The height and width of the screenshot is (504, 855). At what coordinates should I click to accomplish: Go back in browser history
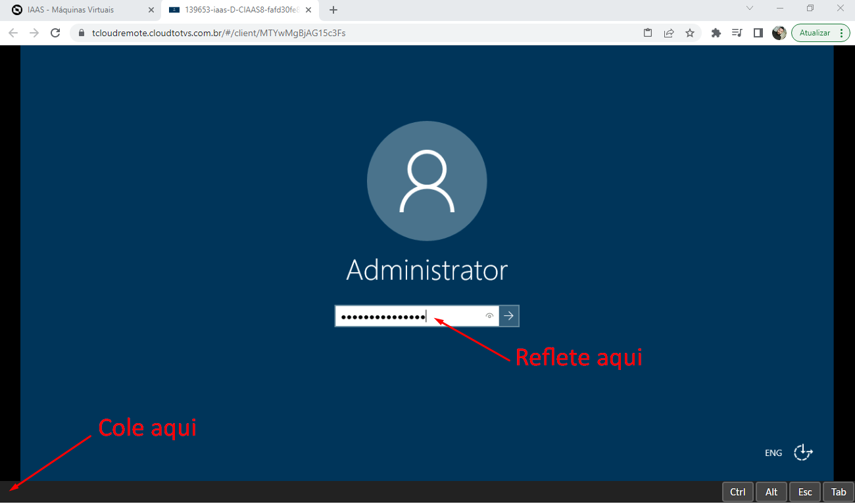13,33
